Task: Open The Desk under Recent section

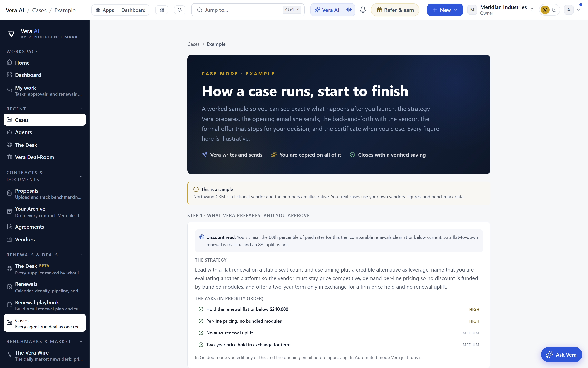Action: (x=45, y=145)
